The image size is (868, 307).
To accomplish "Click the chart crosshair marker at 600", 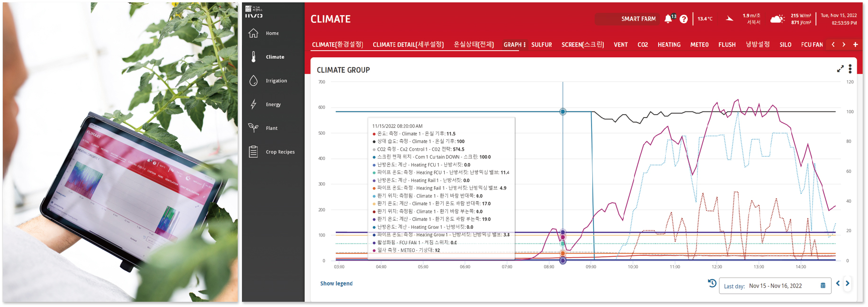I will click(563, 112).
